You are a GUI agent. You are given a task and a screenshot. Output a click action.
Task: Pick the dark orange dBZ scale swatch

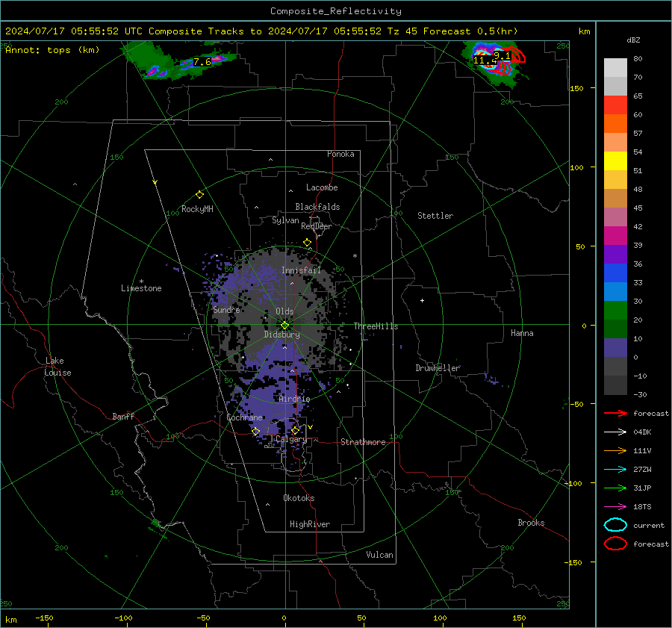point(615,124)
